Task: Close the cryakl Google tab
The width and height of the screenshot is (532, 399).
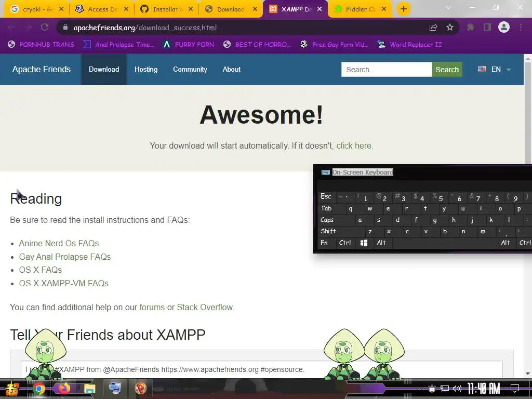Action: 61,9
